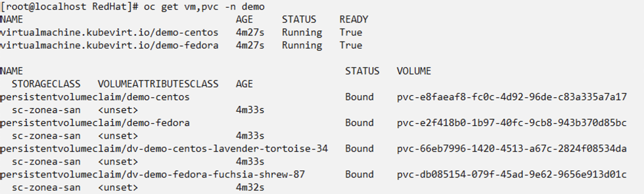Screen dimensions: 644x194
Task: Click volume pvc-db085154-079f-45ad-9e62-9656e913d01c
Action: click(x=512, y=174)
